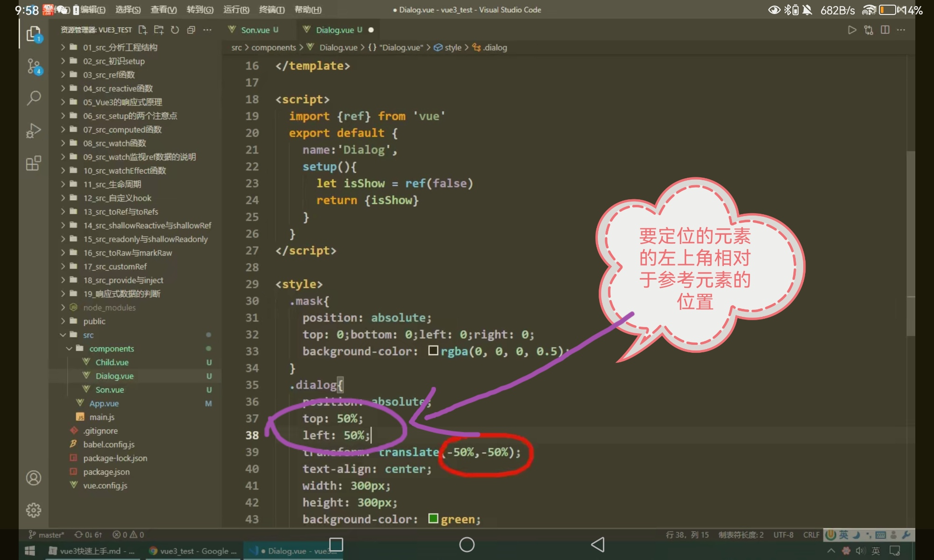The height and width of the screenshot is (560, 934).
Task: Click the CRLF line ending status item
Action: (x=811, y=535)
